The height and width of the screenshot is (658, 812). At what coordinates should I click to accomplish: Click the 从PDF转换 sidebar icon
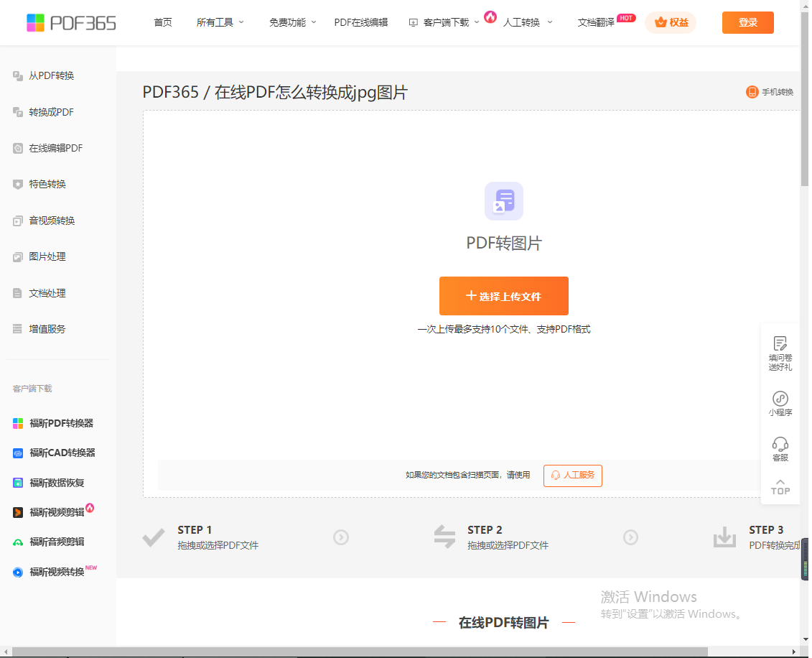[x=18, y=76]
